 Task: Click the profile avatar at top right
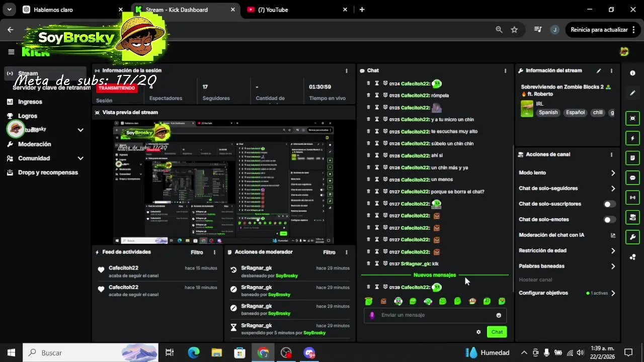[x=624, y=52]
